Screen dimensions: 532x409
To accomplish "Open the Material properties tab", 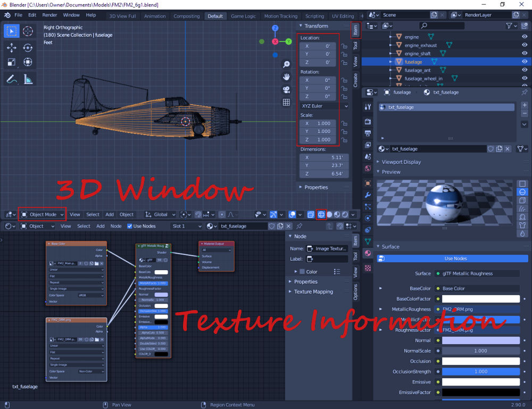I will point(368,253).
